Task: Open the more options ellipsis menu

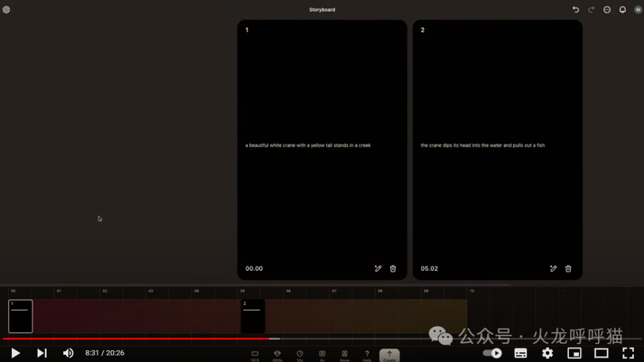Action: tap(606, 10)
